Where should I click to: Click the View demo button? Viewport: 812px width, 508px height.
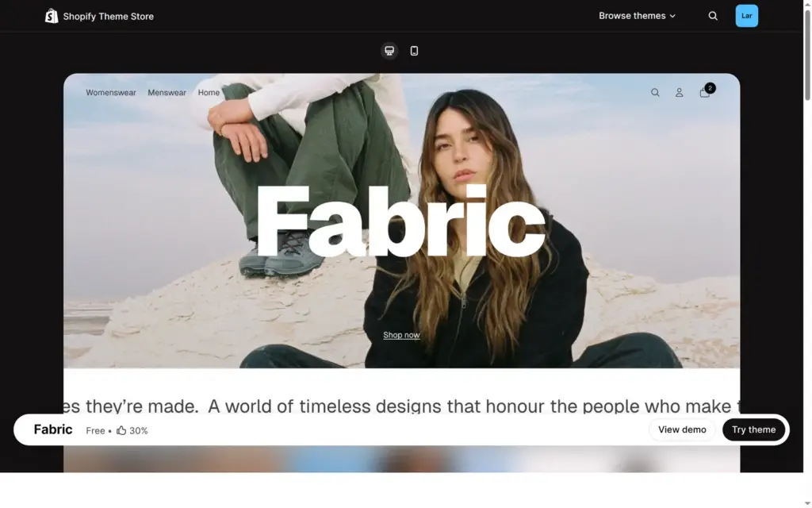coord(682,429)
